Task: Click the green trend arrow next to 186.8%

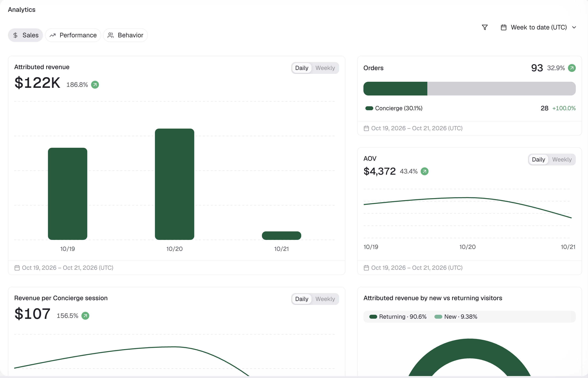Action: click(x=95, y=85)
